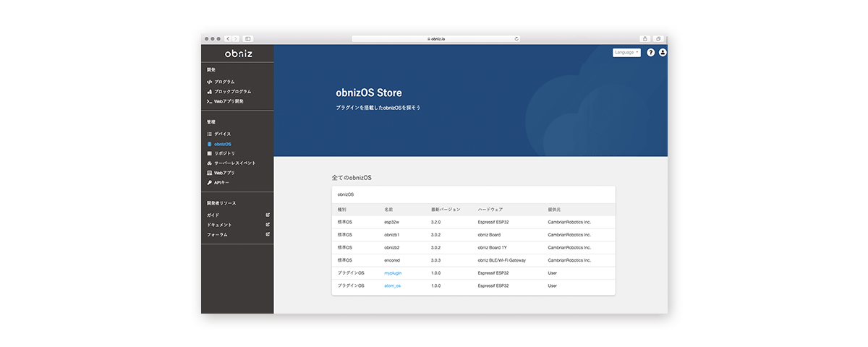
Task: Open フォーラム resource link
Action: tap(218, 234)
